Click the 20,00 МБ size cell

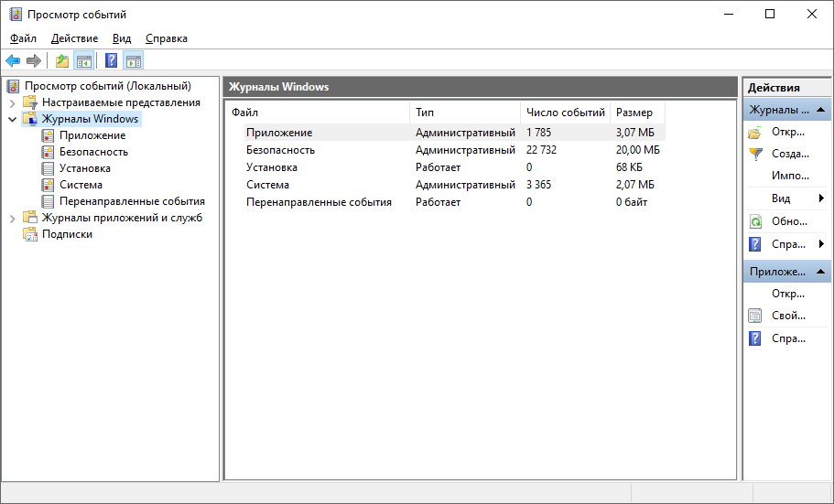[638, 150]
